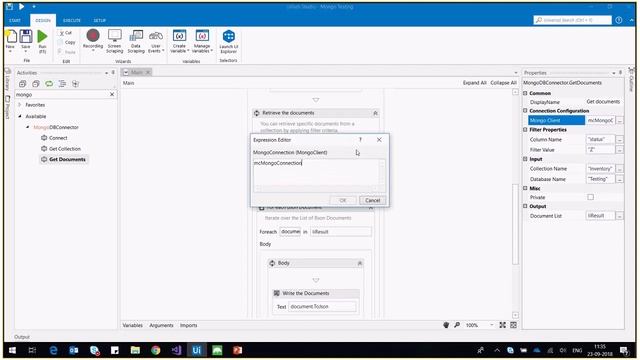Switch to the SETUP ribbon tab
This screenshot has height=360, width=640.
[100, 20]
